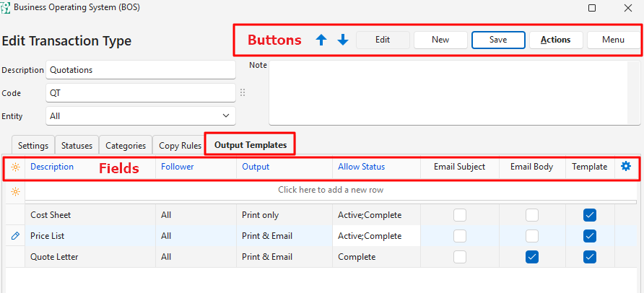Click the dotted grip icon beside Code field

click(243, 93)
